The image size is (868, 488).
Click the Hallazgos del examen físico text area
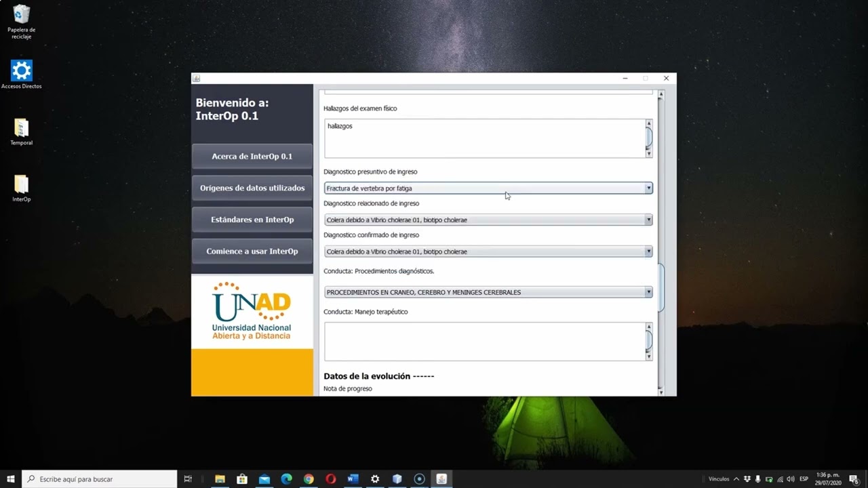pos(484,138)
